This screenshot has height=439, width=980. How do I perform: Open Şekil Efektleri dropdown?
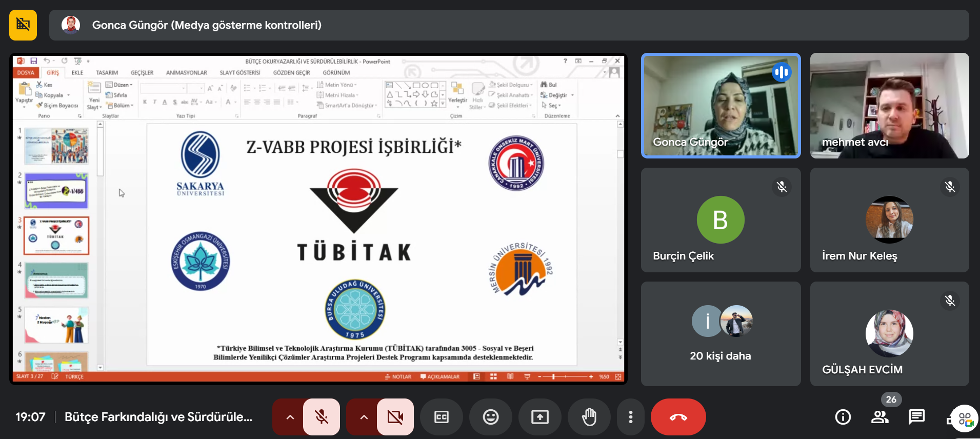pos(511,105)
